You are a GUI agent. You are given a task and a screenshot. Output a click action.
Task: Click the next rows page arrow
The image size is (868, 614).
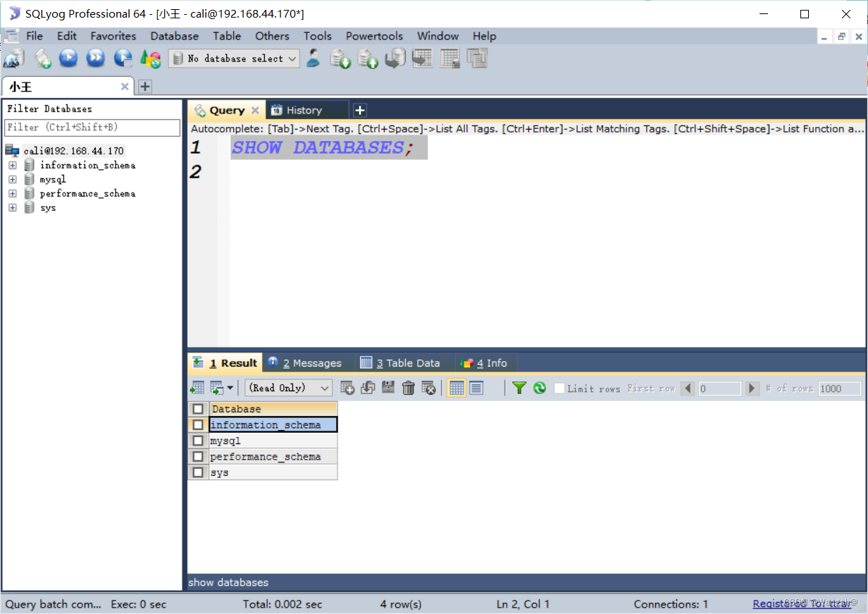pos(752,388)
